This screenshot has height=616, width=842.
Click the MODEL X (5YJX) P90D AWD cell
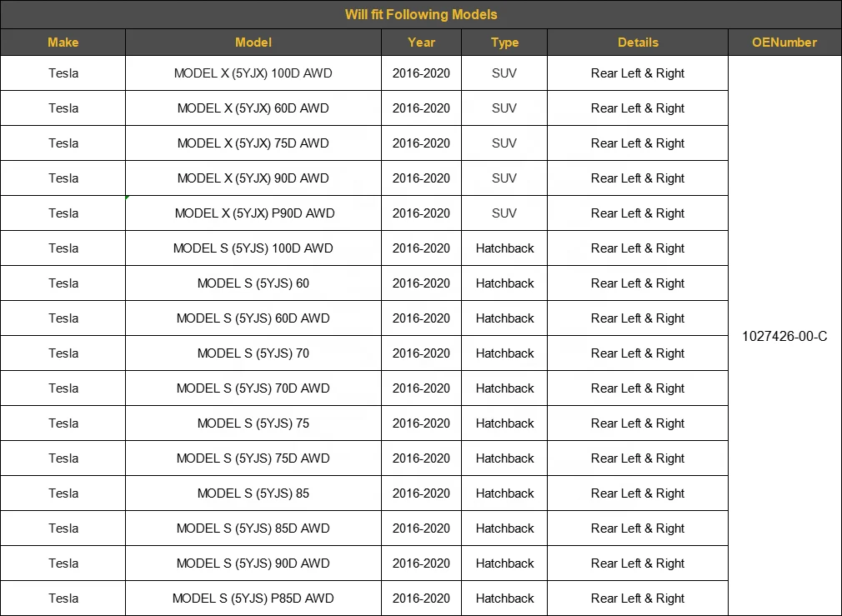tap(253, 213)
